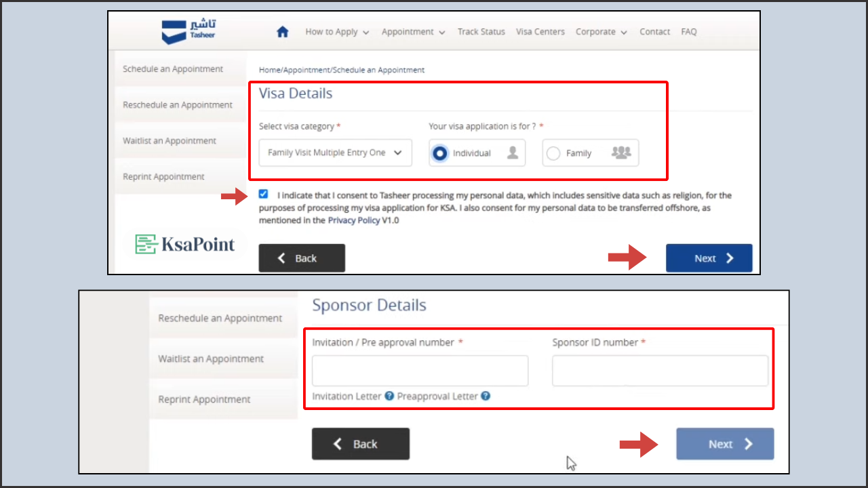Toggle the personal data consent checkbox
This screenshot has height=488, width=868.
pos(263,195)
